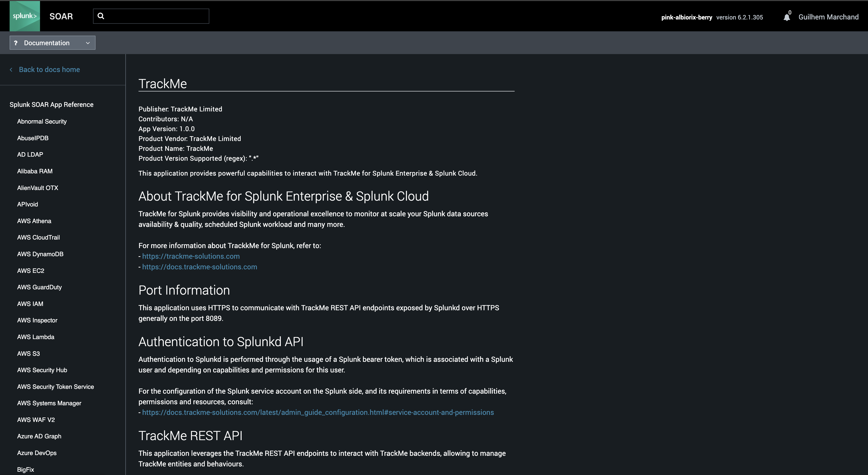This screenshot has height=475, width=868.
Task: Click the Port Information heading
Action: pyautogui.click(x=184, y=290)
